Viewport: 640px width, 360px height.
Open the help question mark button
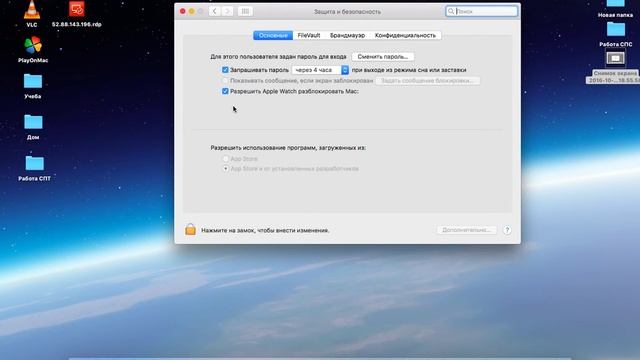pyautogui.click(x=507, y=230)
